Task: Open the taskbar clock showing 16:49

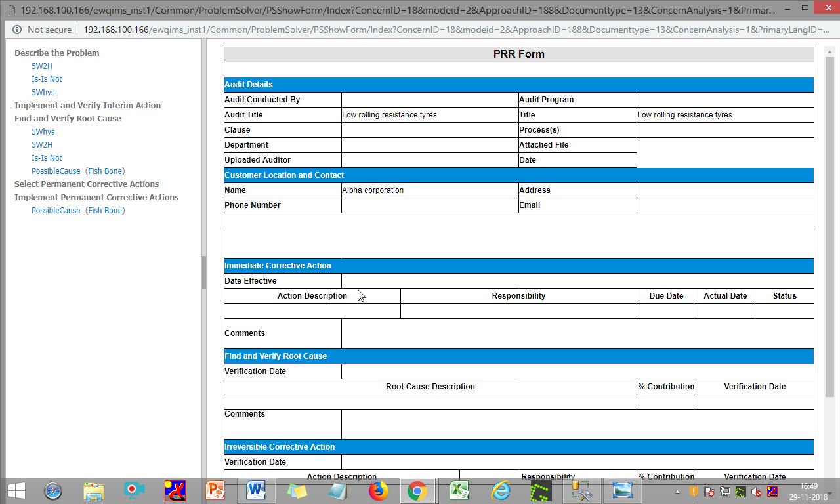Action: 808,491
